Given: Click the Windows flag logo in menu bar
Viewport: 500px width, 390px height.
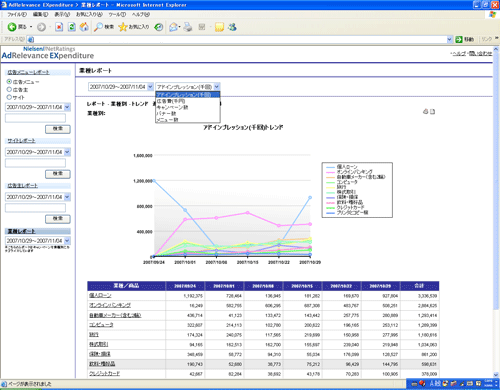Looking at the screenshot, I should tap(492, 14).
